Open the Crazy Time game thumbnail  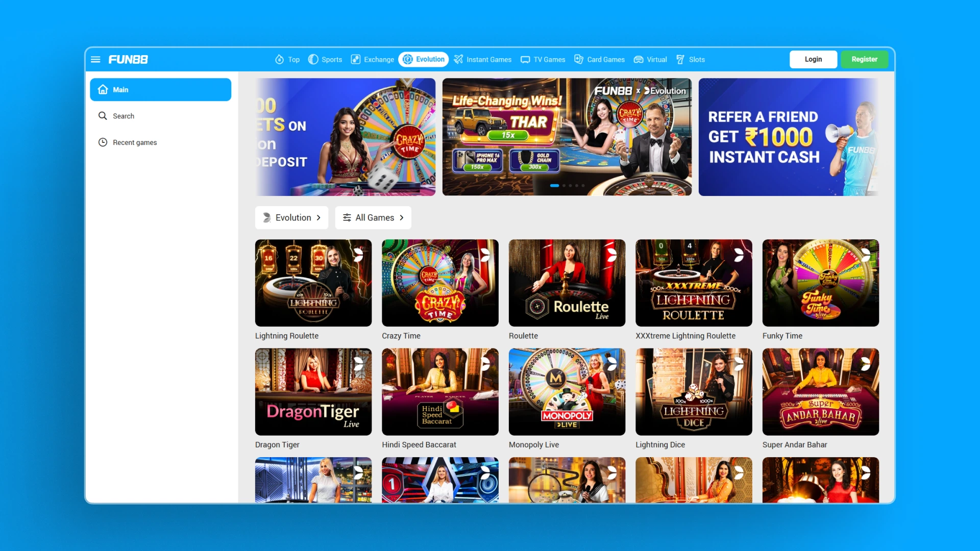coord(440,283)
